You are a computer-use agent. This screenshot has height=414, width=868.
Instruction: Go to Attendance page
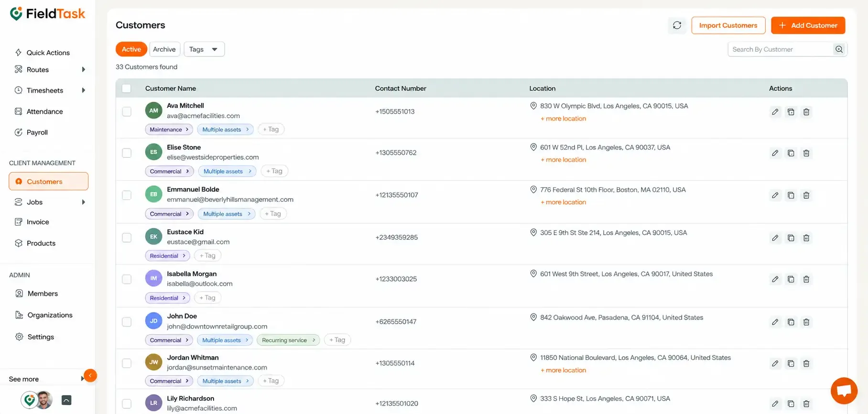[x=39, y=111]
